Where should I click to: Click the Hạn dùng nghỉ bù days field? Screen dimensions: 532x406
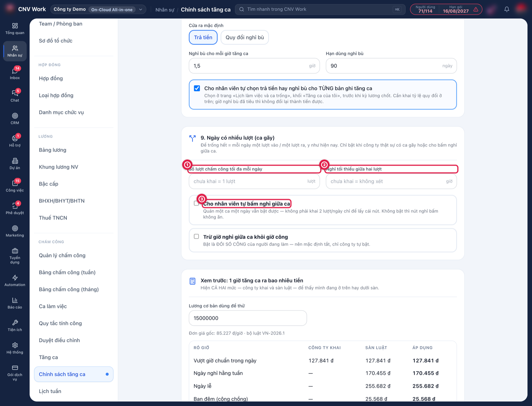[x=391, y=66]
